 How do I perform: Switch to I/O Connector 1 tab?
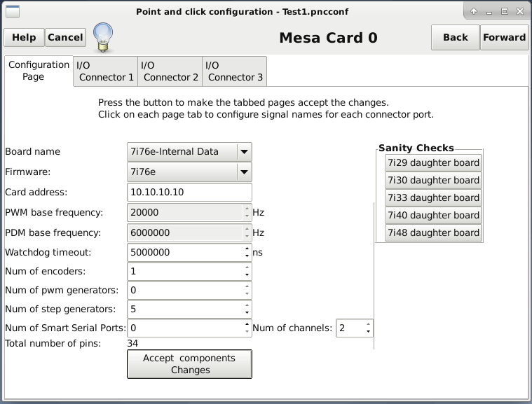coord(105,71)
